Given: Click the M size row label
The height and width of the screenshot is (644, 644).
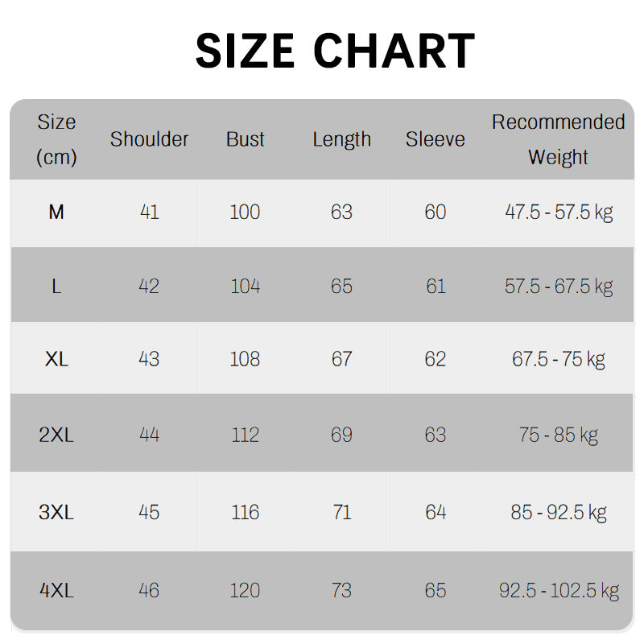Looking at the screenshot, I should [56, 213].
